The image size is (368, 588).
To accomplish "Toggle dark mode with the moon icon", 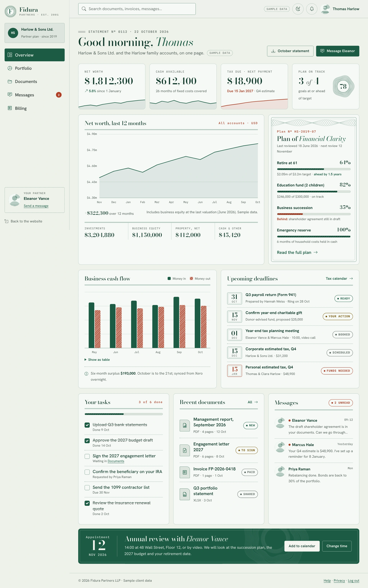I will click(x=298, y=9).
